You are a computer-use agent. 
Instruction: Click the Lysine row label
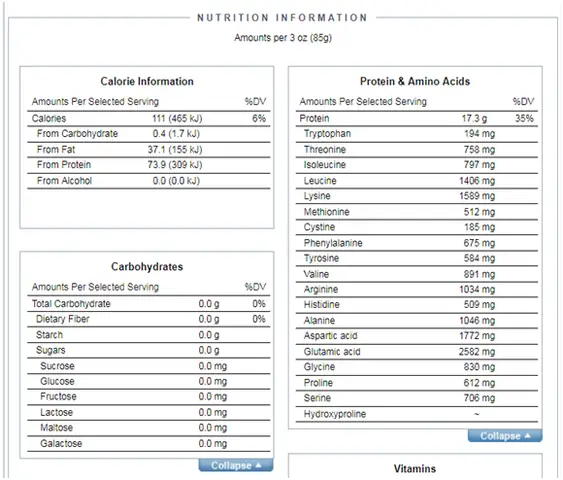click(x=317, y=196)
